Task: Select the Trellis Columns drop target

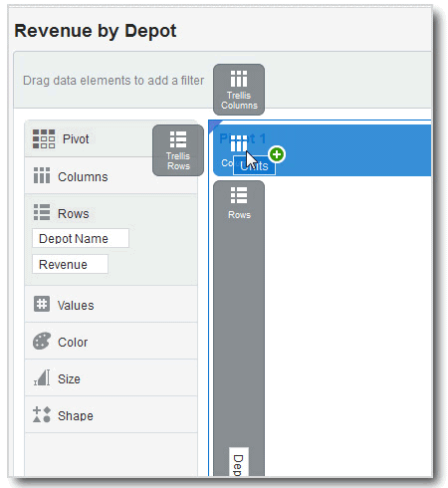Action: pos(239,90)
